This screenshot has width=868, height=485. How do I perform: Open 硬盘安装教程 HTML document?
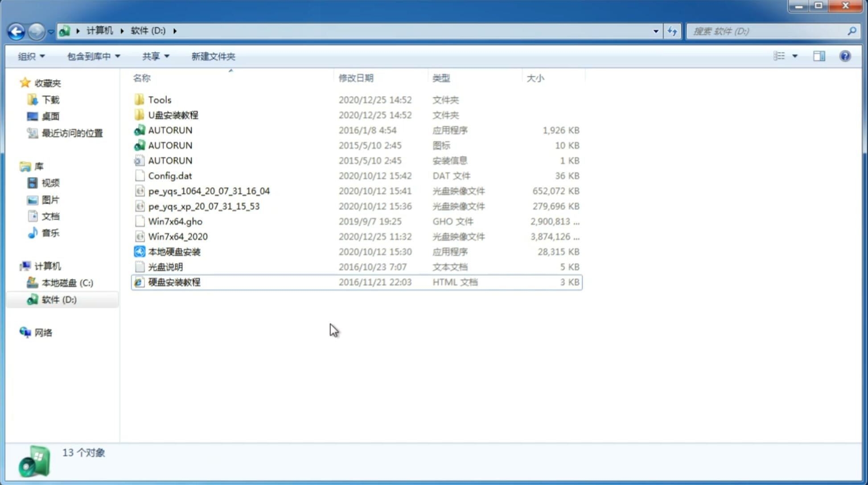[174, 282]
